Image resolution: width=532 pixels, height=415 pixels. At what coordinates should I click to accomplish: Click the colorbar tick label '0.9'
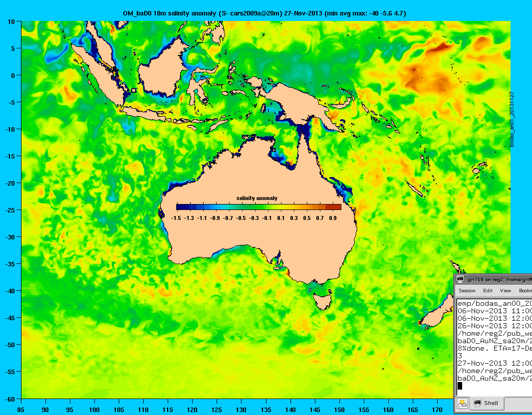coord(332,218)
